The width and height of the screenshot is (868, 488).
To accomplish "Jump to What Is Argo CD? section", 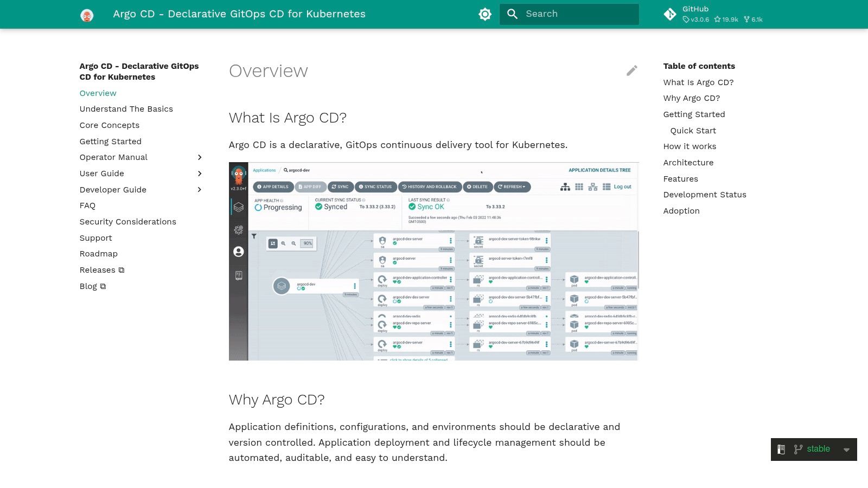I will point(698,82).
